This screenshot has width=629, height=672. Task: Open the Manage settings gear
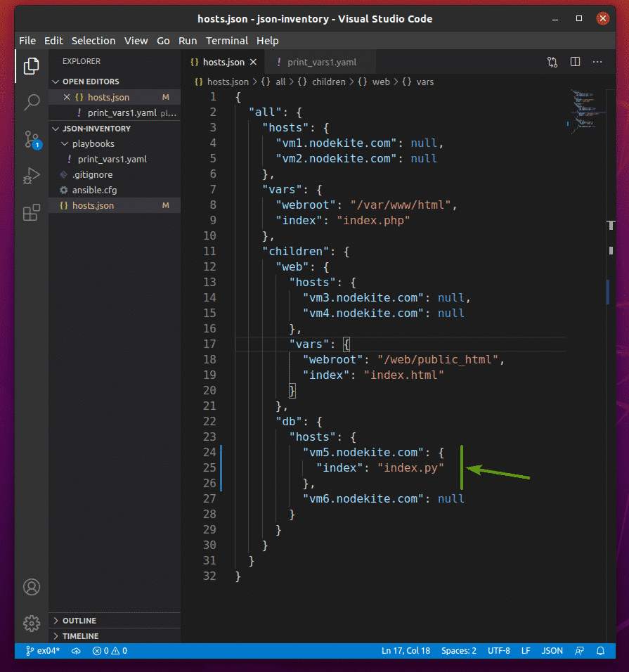[31, 623]
